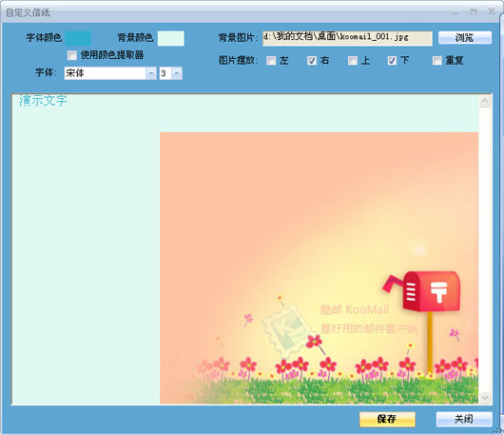504x435 pixels.
Task: Untick the 下 image placement checkbox
Action: 392,61
